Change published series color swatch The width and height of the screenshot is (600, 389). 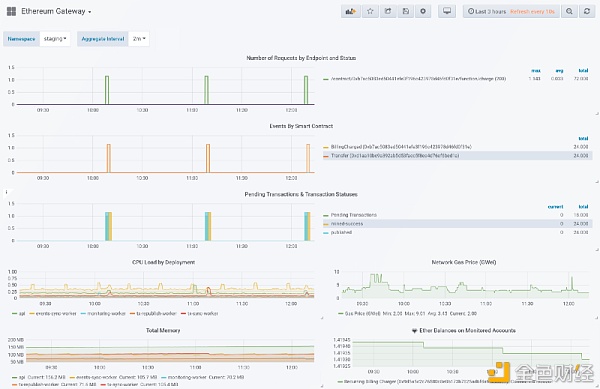click(326, 233)
